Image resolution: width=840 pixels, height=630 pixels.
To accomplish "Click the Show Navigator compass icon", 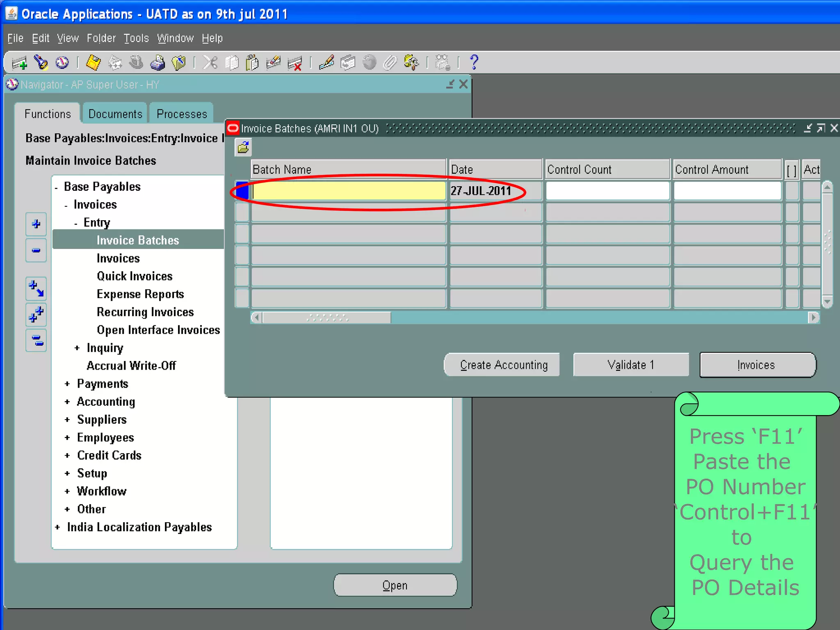I will 62,63.
